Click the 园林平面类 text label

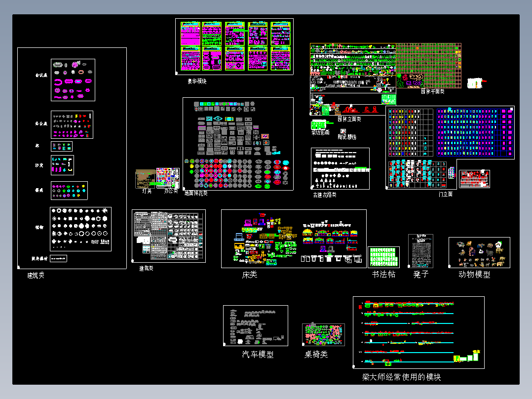433,91
